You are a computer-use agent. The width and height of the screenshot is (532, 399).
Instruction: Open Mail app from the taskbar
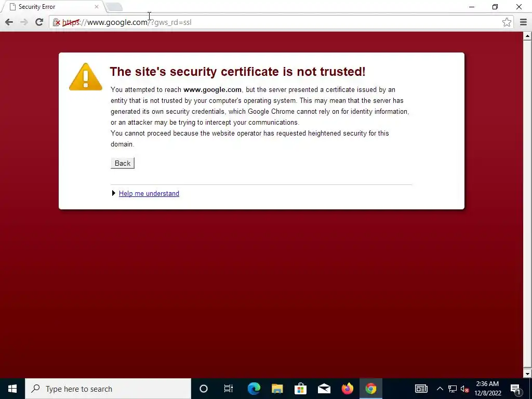pyautogui.click(x=324, y=389)
